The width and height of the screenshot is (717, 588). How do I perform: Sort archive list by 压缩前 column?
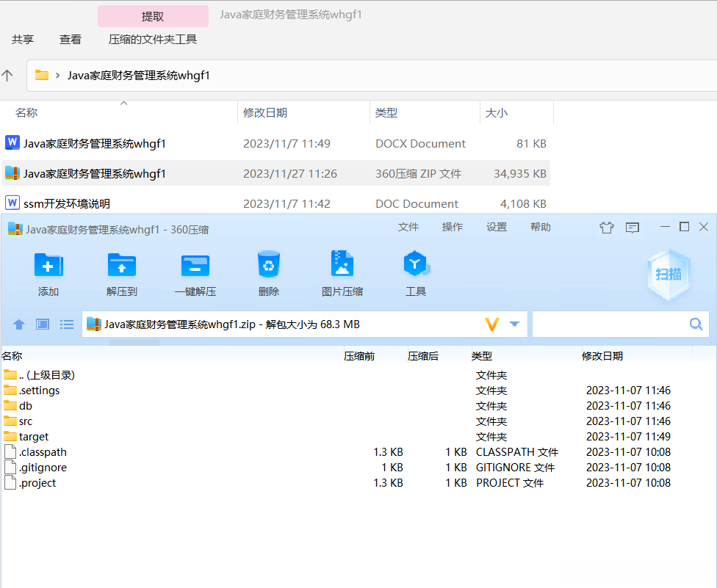click(x=359, y=356)
